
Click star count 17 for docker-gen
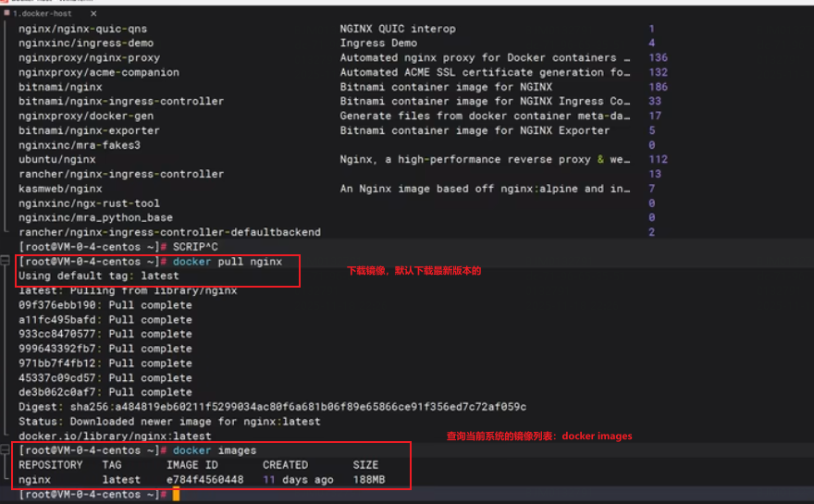[x=655, y=116]
